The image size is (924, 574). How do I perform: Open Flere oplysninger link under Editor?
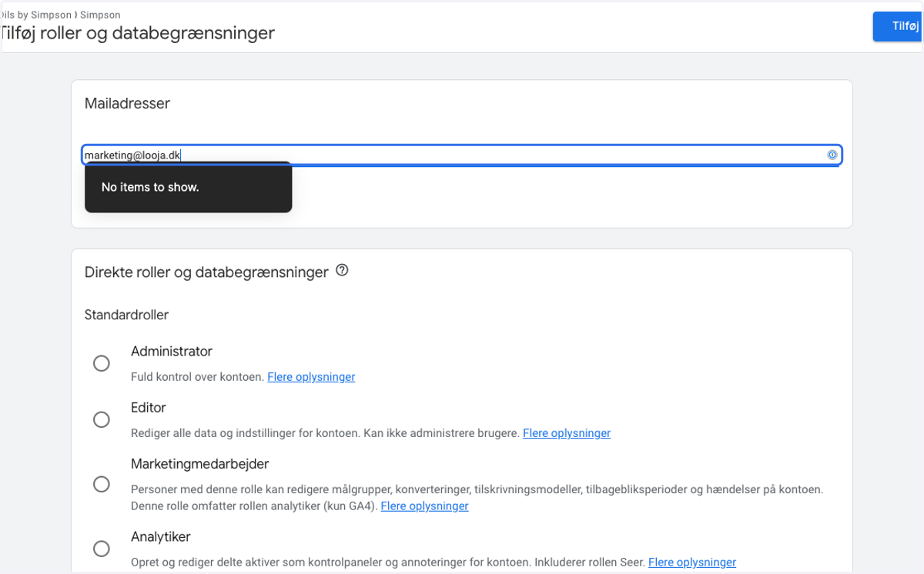click(567, 433)
